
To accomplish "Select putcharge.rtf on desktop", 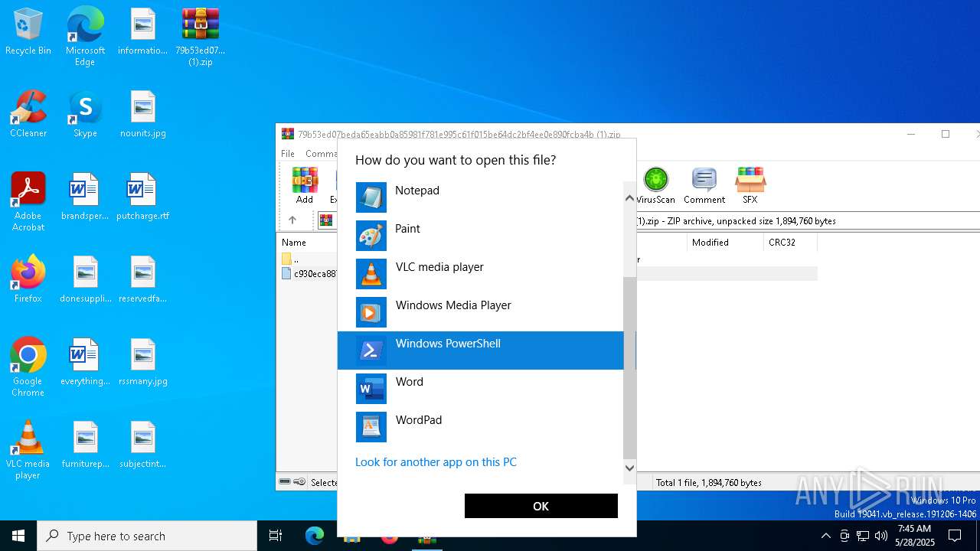I will [142, 197].
